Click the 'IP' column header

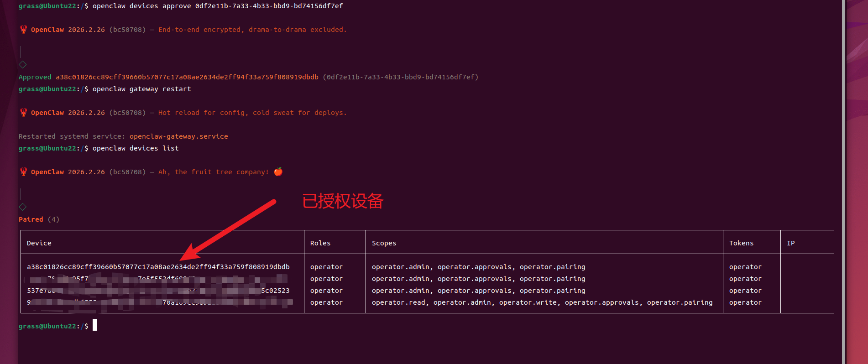pyautogui.click(x=791, y=243)
